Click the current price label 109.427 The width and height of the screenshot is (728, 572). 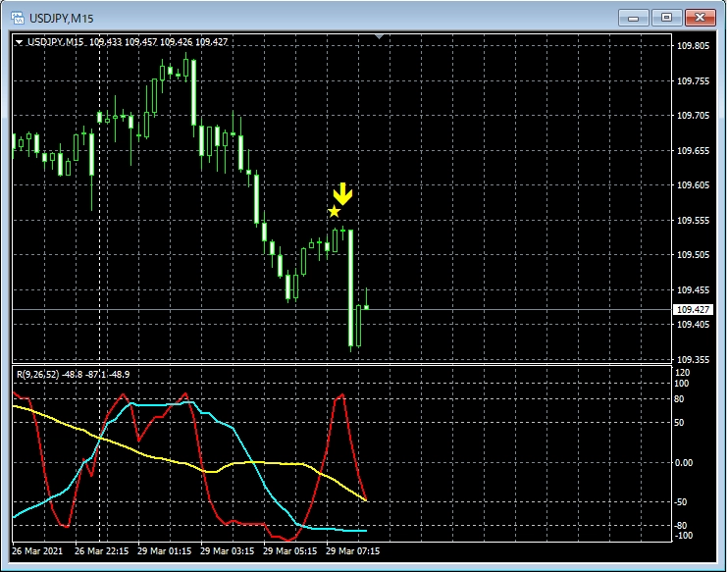tap(693, 309)
